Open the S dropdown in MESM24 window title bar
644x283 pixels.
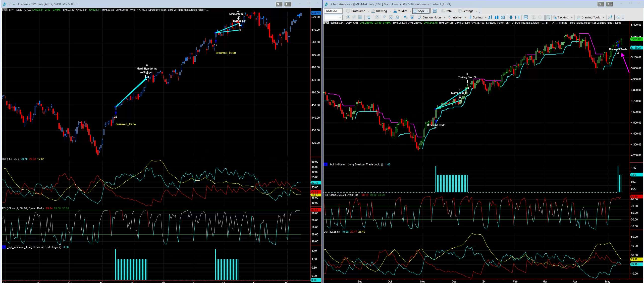coord(601,4)
